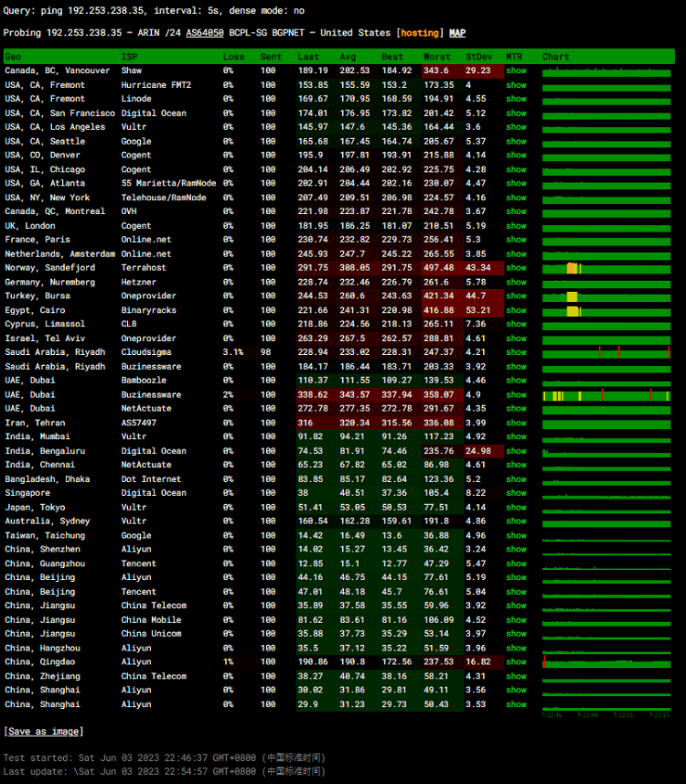The width and height of the screenshot is (686, 784).
Task: Click latency chart for Turkey Bursa row
Action: coord(606,296)
